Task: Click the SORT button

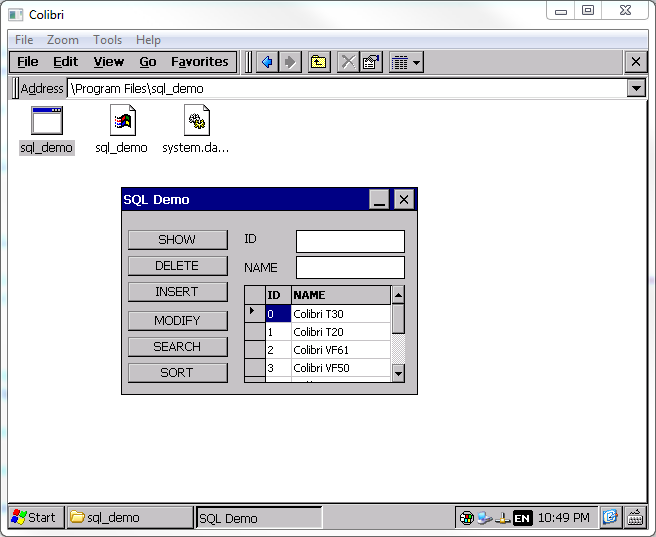Action: tap(178, 372)
